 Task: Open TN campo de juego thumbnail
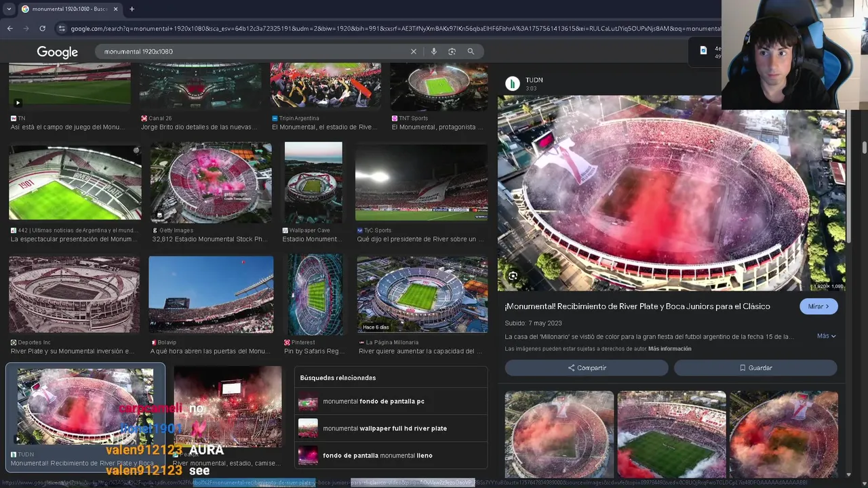[70, 86]
